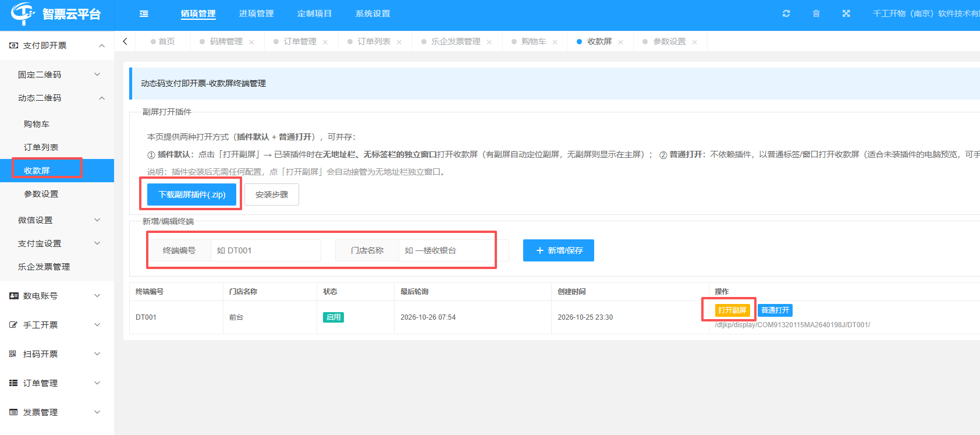Expand the 固定二维码 submenu

click(97, 75)
